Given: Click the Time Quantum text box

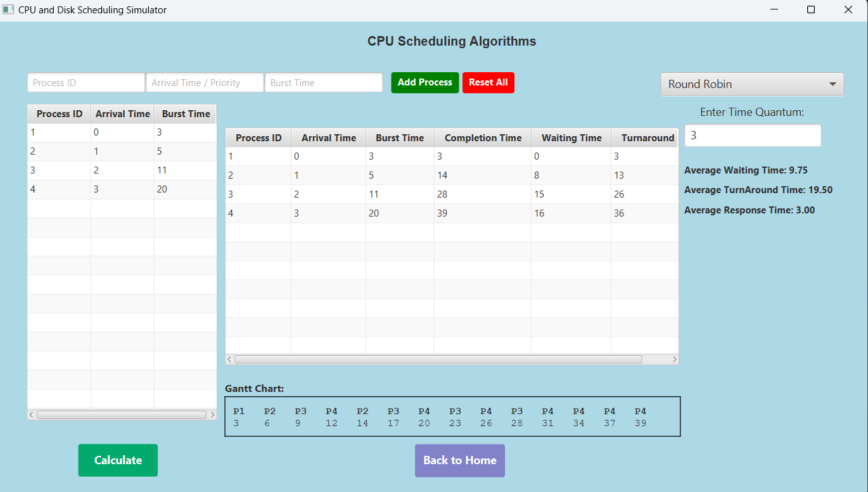Looking at the screenshot, I should (752, 136).
